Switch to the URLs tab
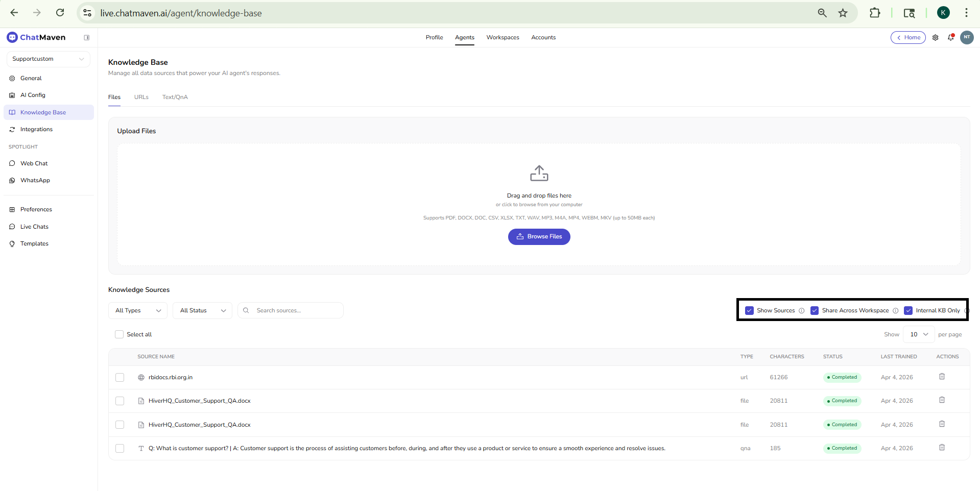The width and height of the screenshot is (980, 491). 141,97
